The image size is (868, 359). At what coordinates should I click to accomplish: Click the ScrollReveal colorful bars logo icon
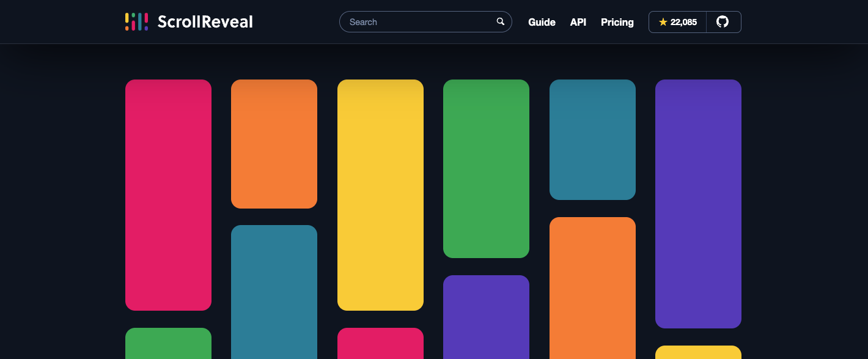(136, 22)
